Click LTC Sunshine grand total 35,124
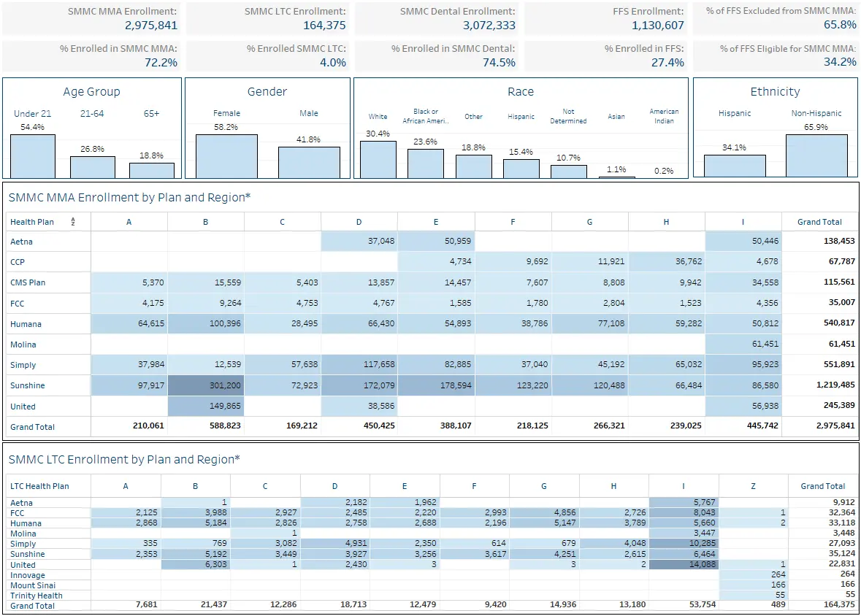861x616 pixels. tap(842, 553)
